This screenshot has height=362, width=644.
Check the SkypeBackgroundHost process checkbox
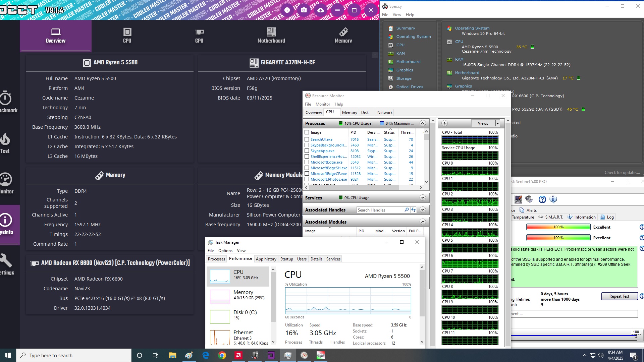pos(307,145)
